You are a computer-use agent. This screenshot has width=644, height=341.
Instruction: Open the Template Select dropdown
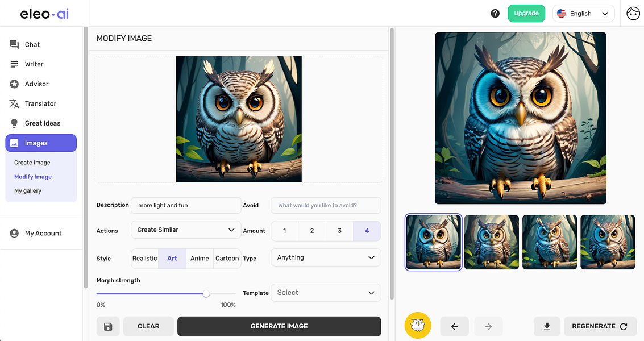point(326,293)
